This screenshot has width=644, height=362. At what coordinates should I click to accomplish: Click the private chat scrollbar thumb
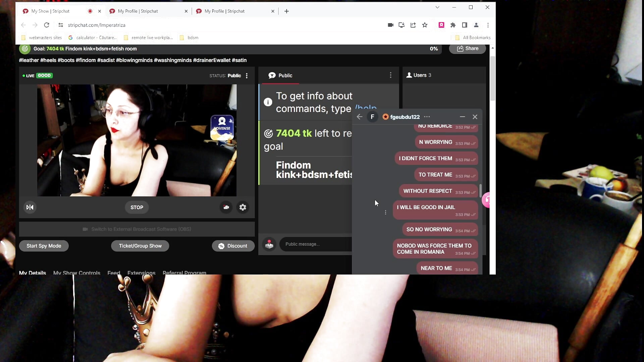(x=481, y=190)
